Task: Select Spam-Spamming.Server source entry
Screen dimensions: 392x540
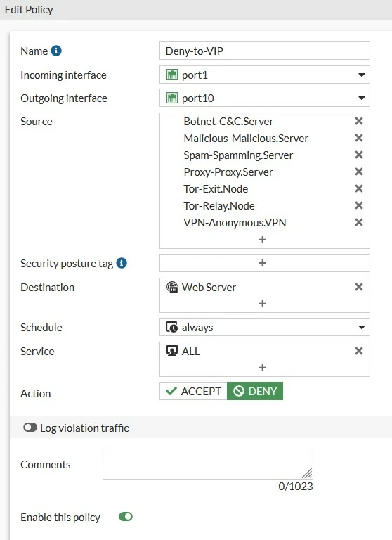Action: (238, 155)
